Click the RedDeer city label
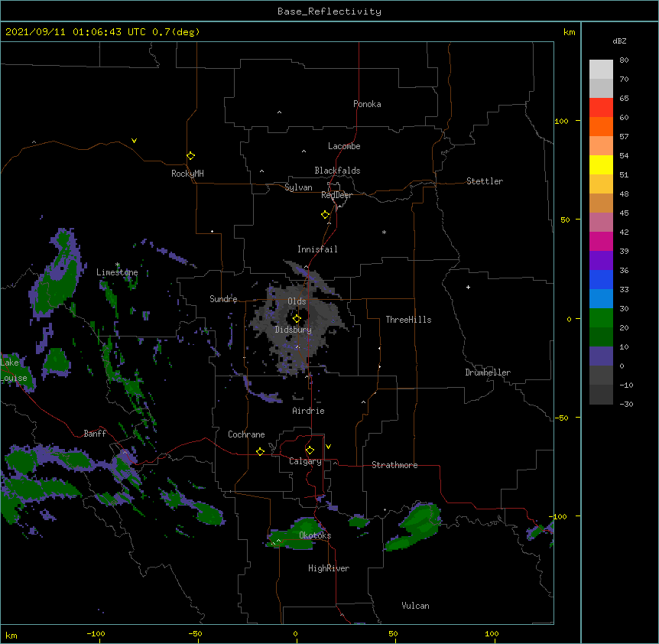 tap(336, 195)
